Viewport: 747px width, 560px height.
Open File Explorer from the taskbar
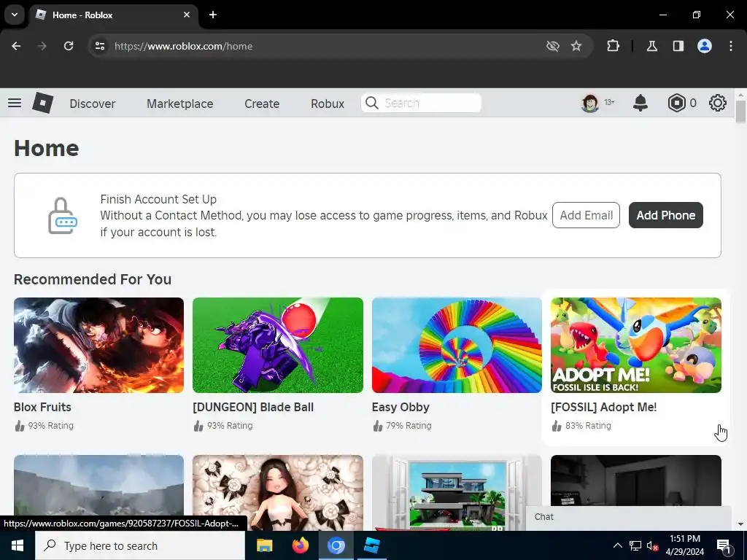click(x=264, y=545)
